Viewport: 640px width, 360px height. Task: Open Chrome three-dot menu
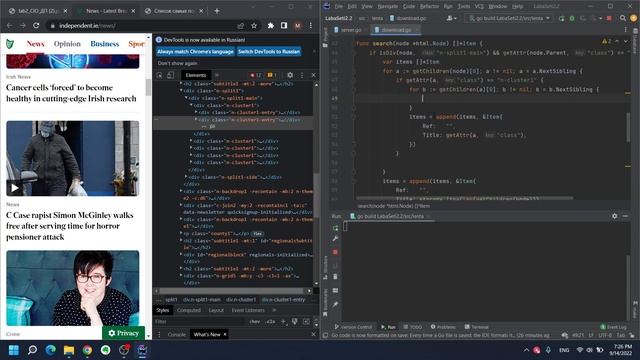[x=311, y=26]
